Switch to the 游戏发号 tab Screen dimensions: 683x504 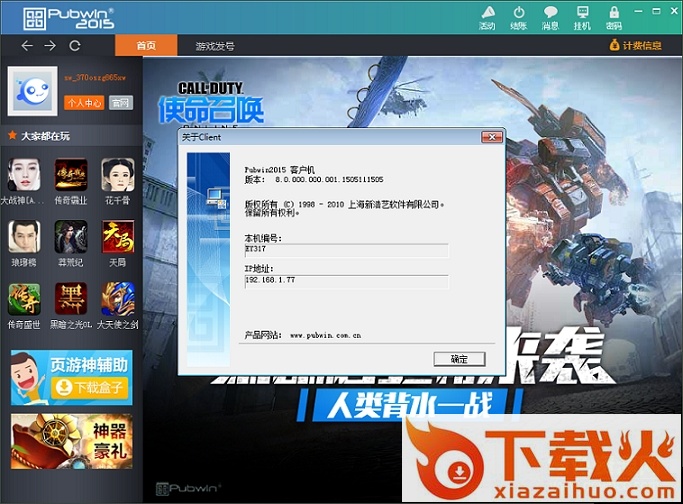pyautogui.click(x=215, y=46)
